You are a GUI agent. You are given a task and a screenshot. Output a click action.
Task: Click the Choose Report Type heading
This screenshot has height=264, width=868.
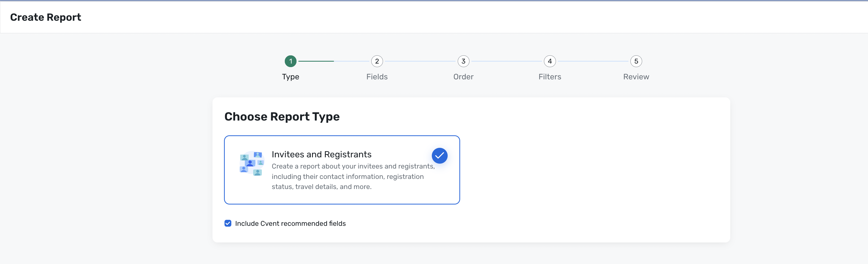[282, 116]
